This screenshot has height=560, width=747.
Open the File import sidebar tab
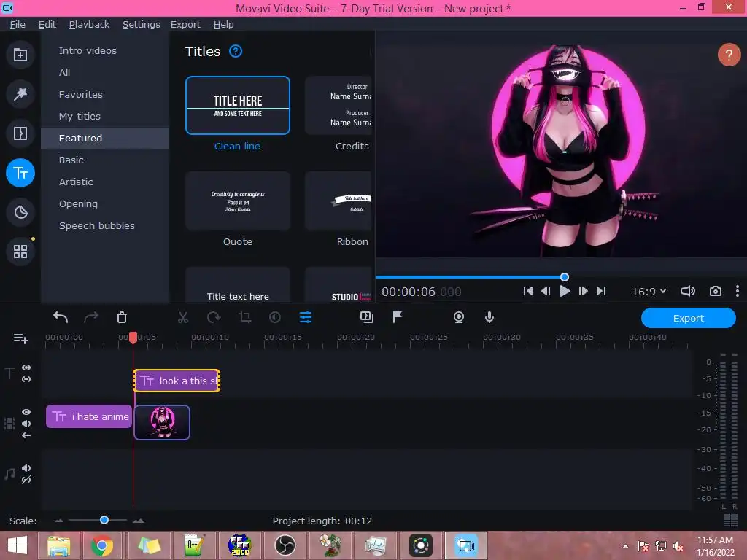(x=20, y=55)
